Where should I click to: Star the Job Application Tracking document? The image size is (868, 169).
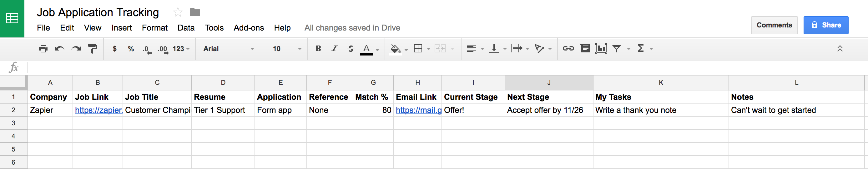pyautogui.click(x=178, y=12)
